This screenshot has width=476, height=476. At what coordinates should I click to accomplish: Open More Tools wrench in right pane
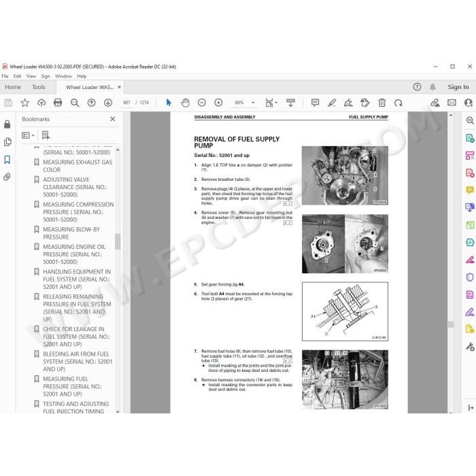point(470,347)
